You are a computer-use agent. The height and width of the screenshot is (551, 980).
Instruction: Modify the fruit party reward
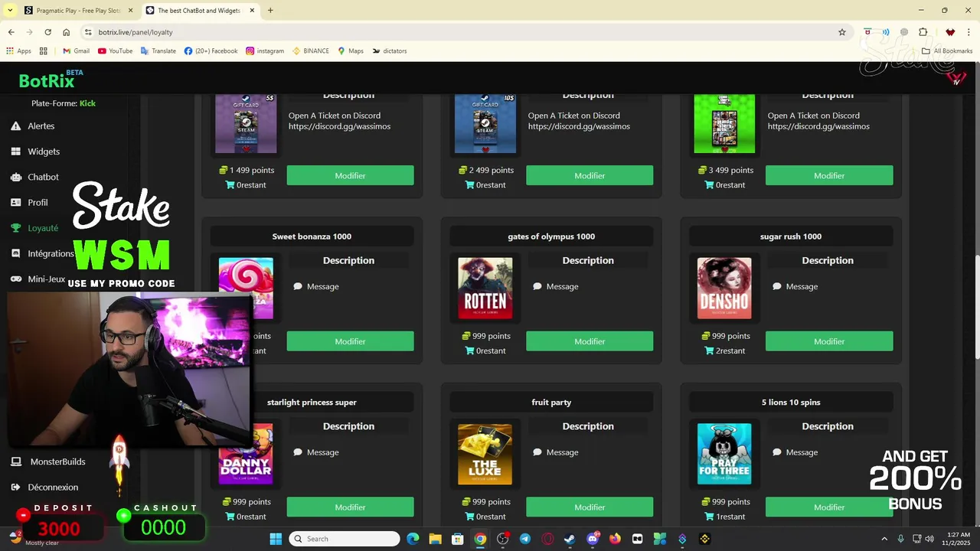click(x=590, y=507)
